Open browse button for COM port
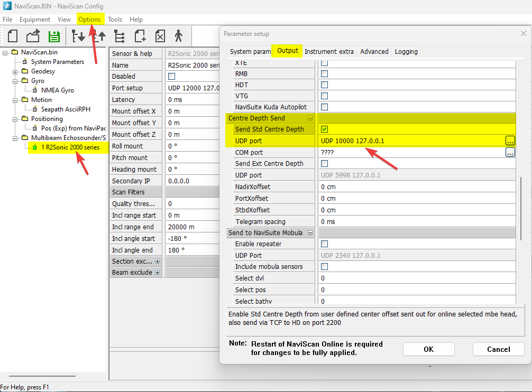 pos(510,152)
